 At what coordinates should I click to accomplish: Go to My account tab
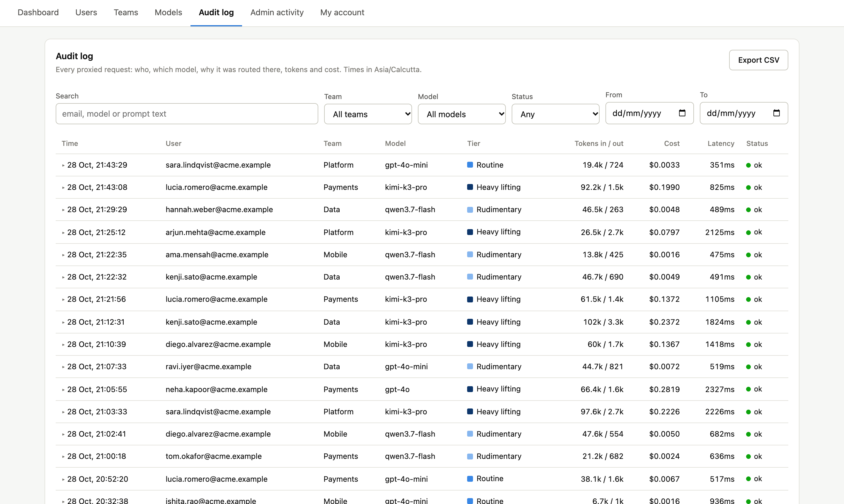(x=342, y=13)
